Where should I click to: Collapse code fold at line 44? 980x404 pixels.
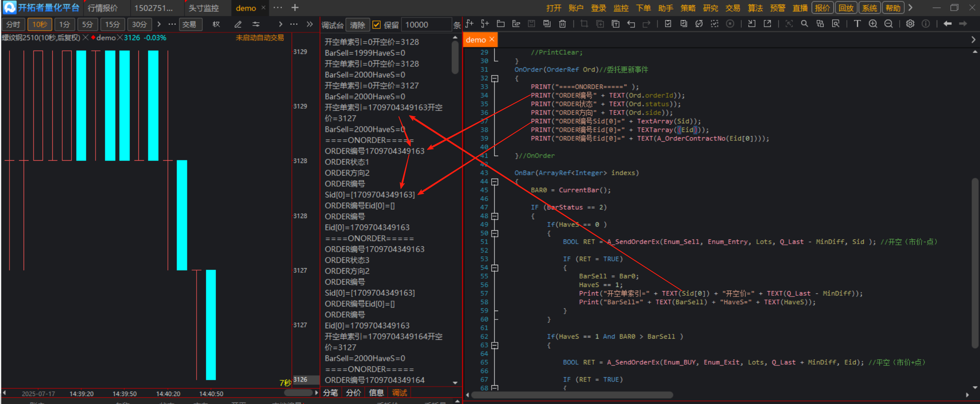495,182
